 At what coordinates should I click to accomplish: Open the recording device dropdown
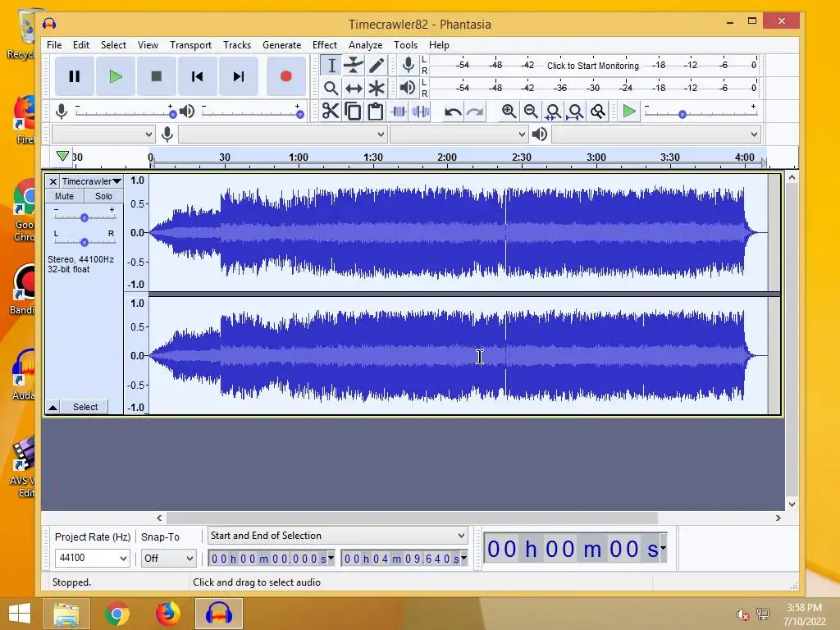click(x=283, y=134)
